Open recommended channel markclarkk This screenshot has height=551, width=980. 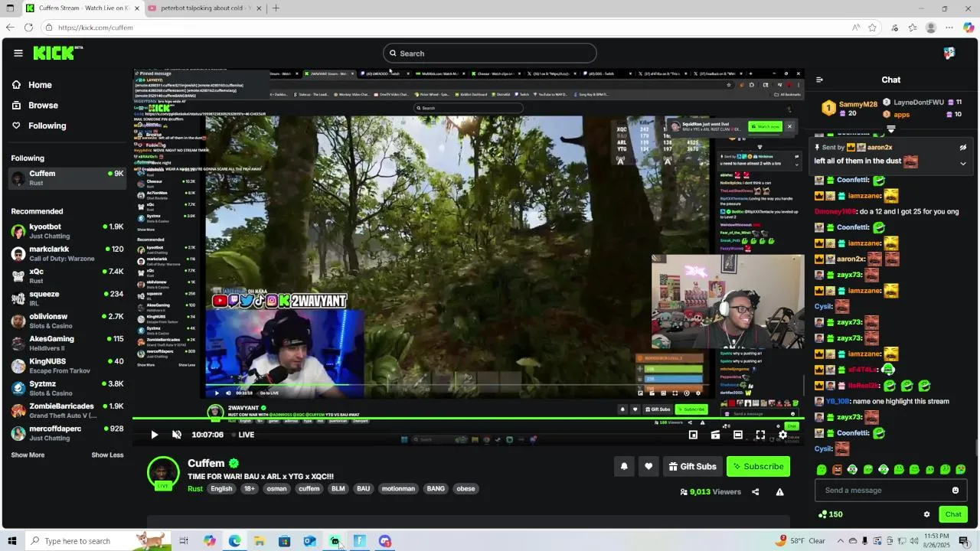coord(67,253)
